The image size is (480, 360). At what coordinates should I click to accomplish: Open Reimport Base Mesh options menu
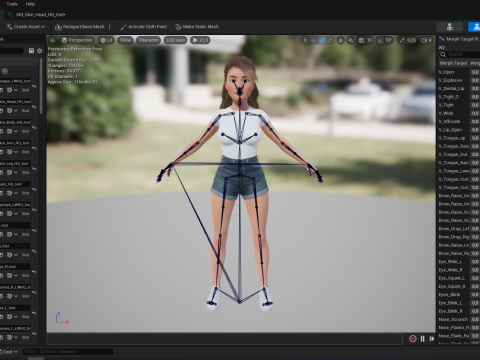pos(109,27)
